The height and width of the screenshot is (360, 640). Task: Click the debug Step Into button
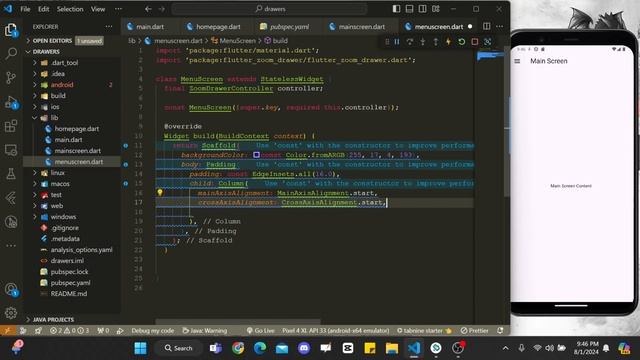423,42
